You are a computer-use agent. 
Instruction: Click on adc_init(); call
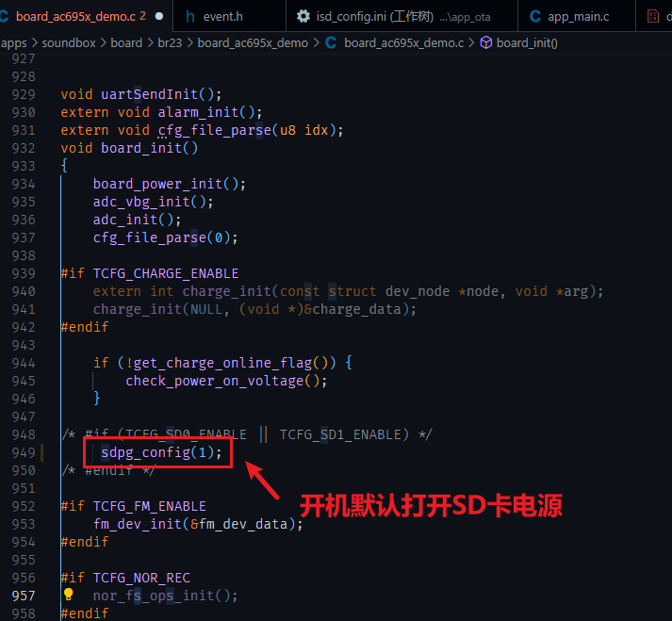click(x=137, y=220)
